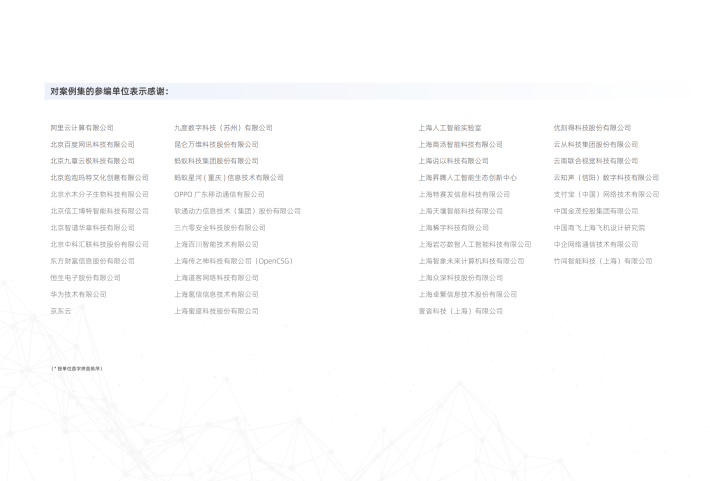This screenshot has height=481, width=710.
Task: Select 软通动力信息技术（集团）股份有限公司
Action: [237, 212]
